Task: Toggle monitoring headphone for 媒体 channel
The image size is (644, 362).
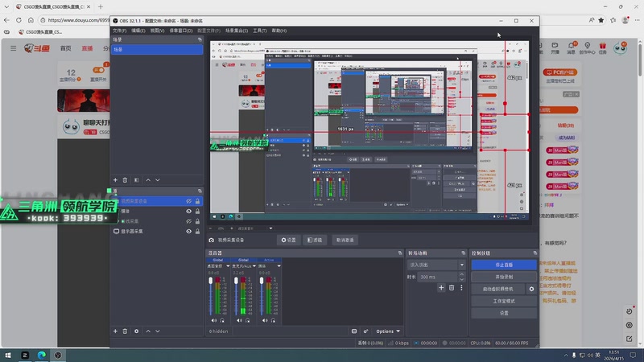Action: 273,320
